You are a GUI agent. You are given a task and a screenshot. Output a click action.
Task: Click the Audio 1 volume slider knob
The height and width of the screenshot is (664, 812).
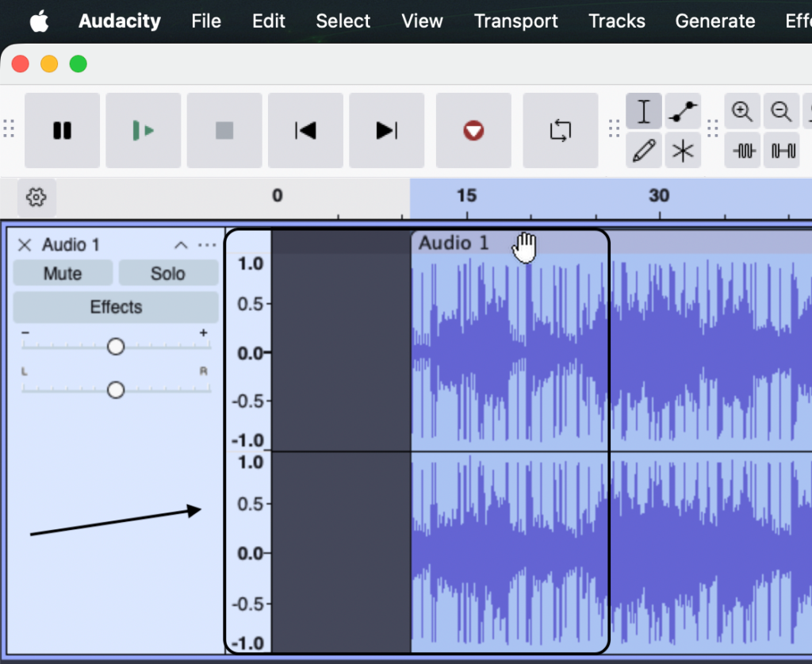point(116,347)
